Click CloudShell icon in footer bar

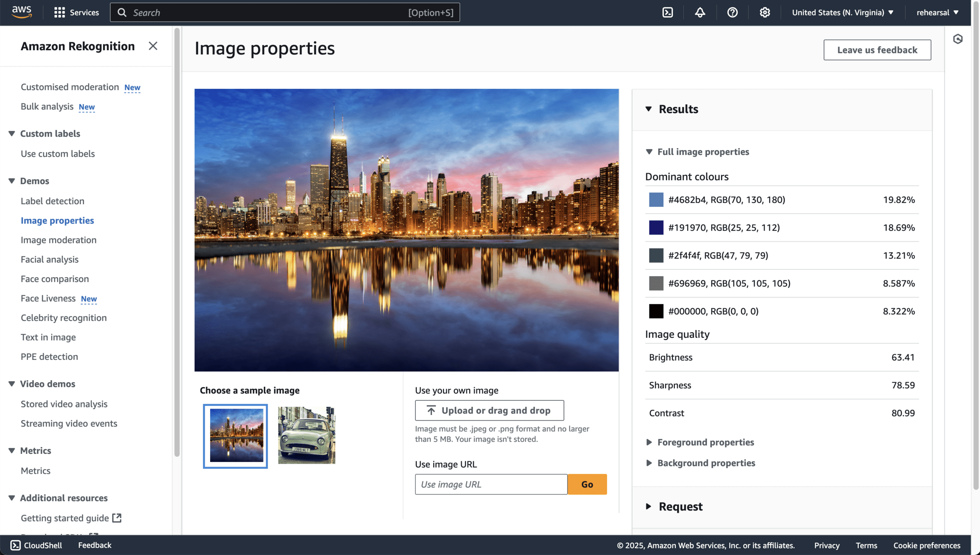click(16, 545)
